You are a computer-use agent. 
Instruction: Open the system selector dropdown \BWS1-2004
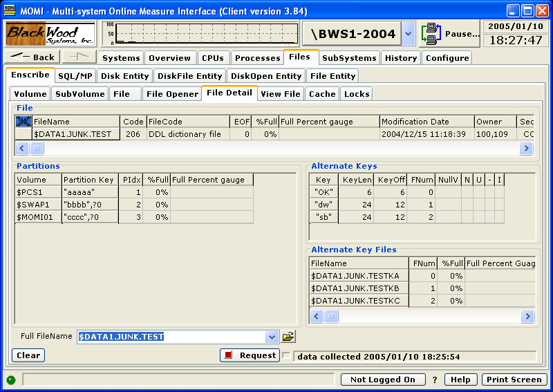[x=408, y=33]
